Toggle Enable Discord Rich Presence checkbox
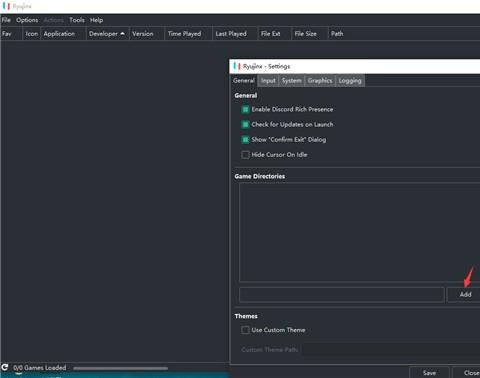This screenshot has width=480, height=378. coord(245,109)
